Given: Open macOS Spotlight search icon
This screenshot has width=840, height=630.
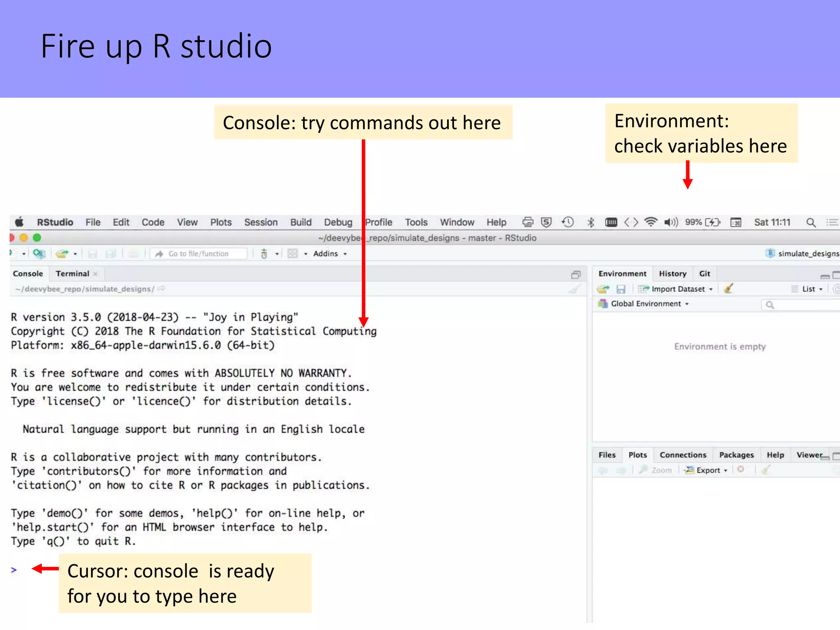Looking at the screenshot, I should pyautogui.click(x=811, y=222).
